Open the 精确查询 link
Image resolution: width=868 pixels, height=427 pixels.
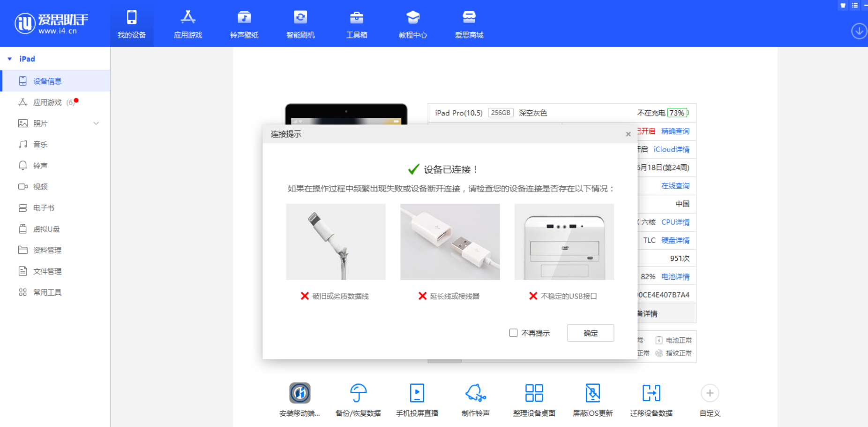(x=675, y=131)
